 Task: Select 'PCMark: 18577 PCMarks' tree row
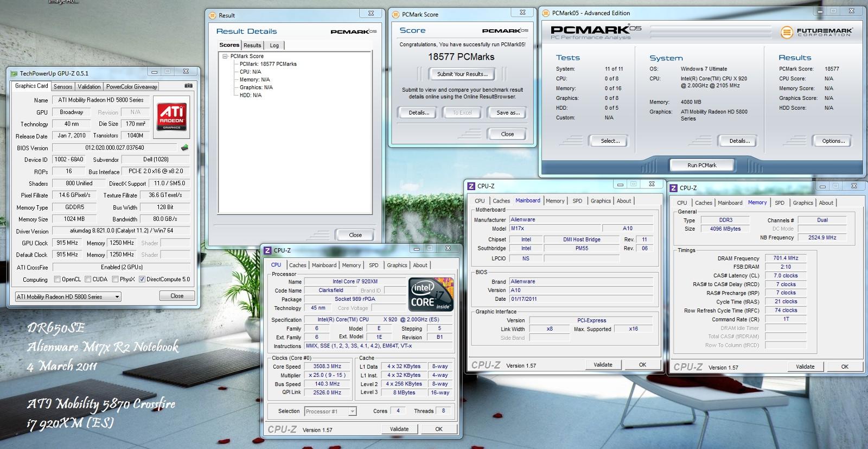click(268, 64)
